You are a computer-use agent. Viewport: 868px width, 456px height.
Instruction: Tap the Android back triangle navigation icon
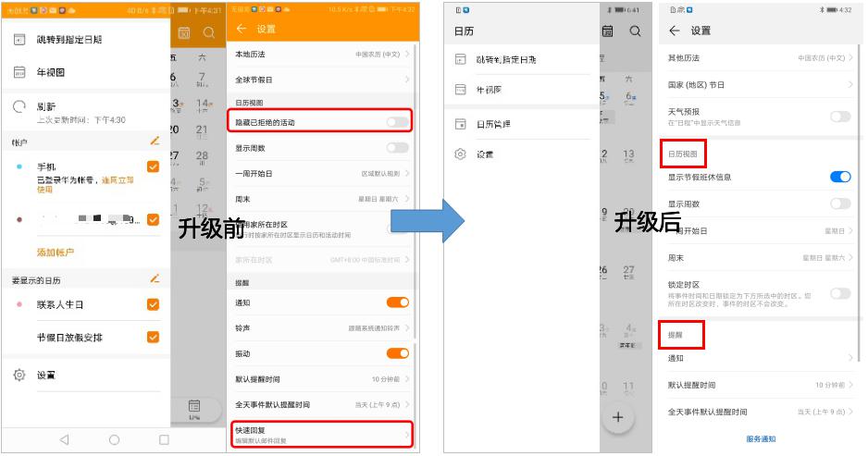(x=64, y=439)
